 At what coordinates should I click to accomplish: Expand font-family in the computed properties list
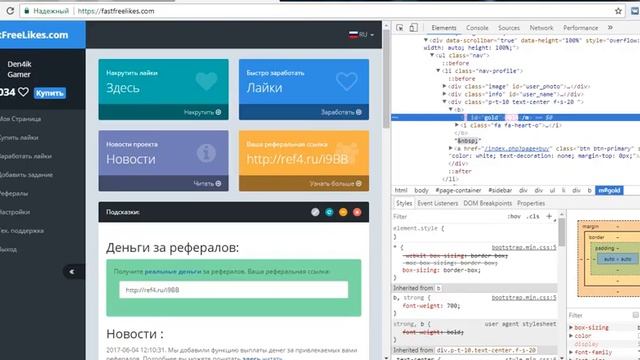point(571,352)
